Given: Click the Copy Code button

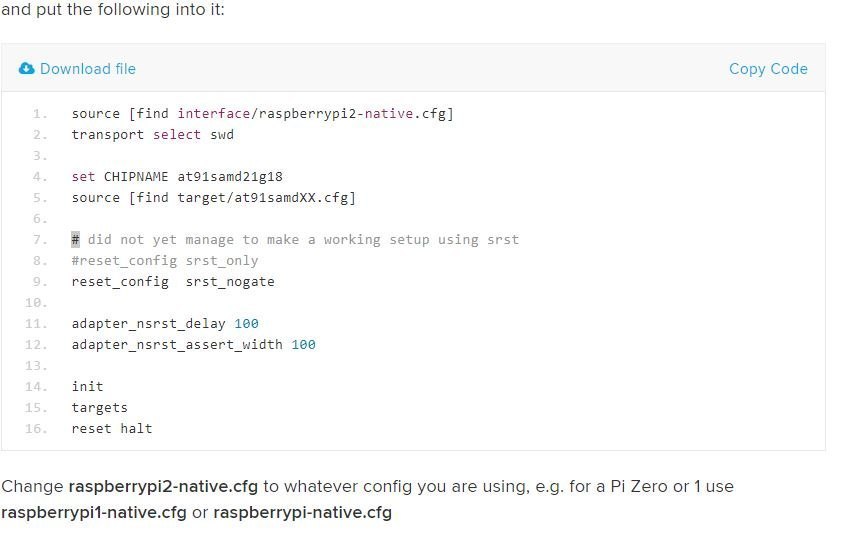Looking at the screenshot, I should (768, 69).
